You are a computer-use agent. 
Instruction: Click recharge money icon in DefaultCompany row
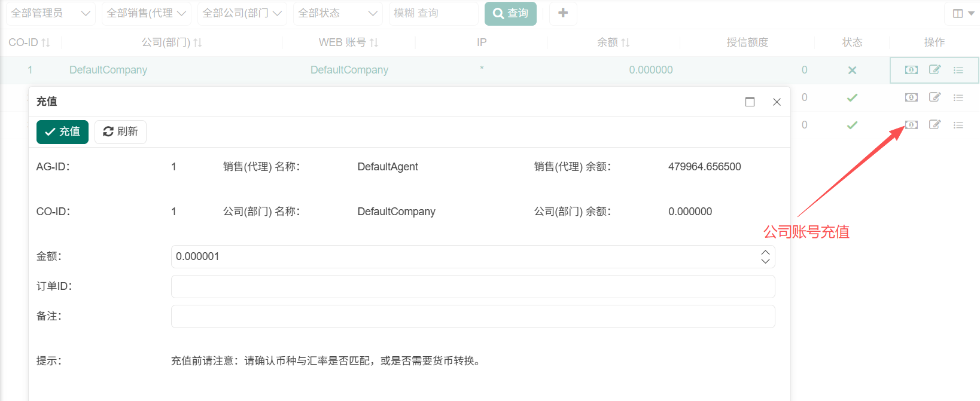(x=911, y=70)
